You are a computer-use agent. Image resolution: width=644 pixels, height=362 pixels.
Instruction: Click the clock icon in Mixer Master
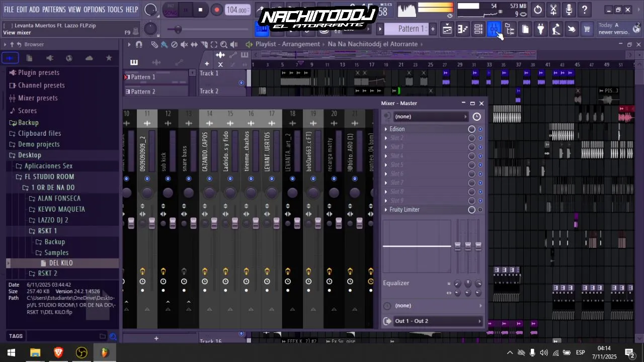pyautogui.click(x=476, y=117)
